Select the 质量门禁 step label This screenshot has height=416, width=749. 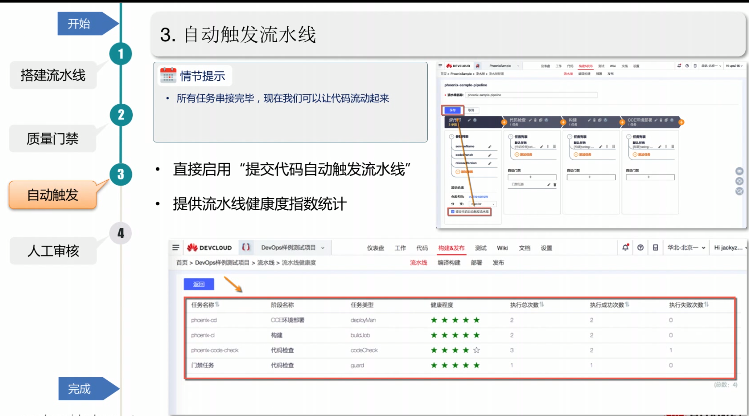[x=53, y=139]
